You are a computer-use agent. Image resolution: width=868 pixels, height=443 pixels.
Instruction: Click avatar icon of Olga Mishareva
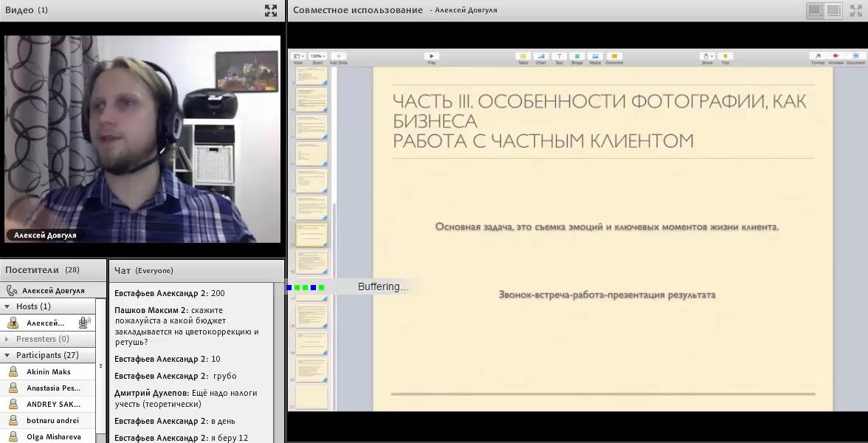pos(13,436)
